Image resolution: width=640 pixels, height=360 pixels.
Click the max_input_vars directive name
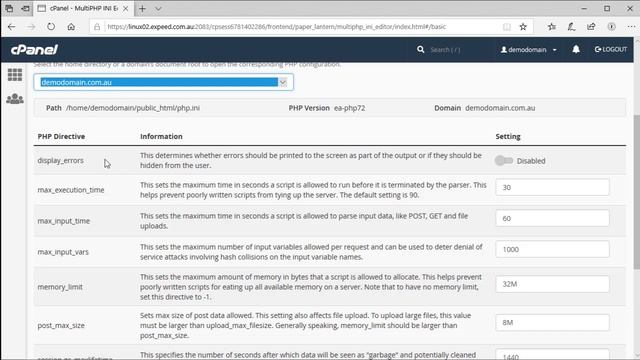[63, 252]
